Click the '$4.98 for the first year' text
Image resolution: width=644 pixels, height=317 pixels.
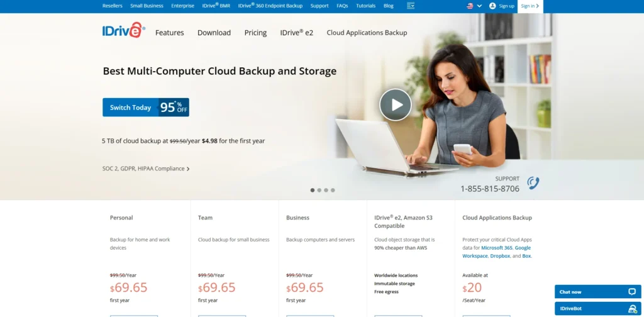[233, 141]
